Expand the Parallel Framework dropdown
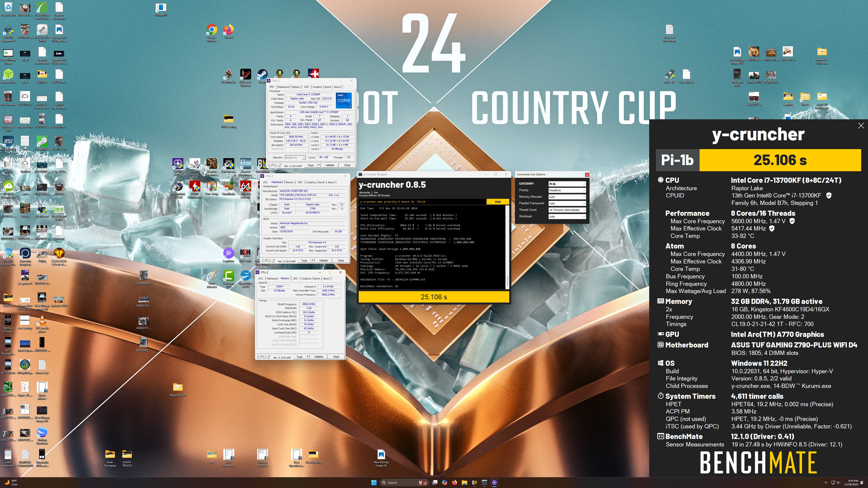The width and height of the screenshot is (868, 488). 567,203
